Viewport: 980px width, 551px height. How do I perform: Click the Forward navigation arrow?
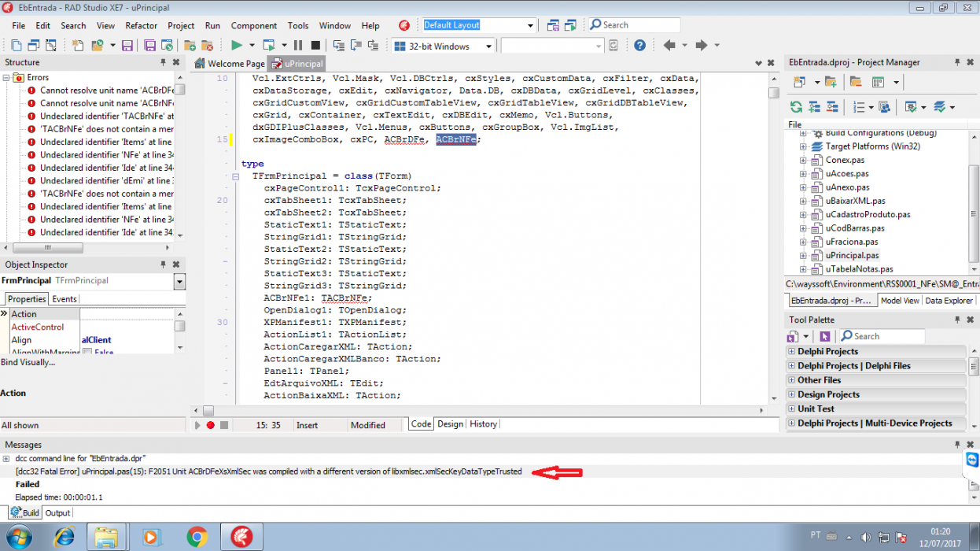point(702,46)
